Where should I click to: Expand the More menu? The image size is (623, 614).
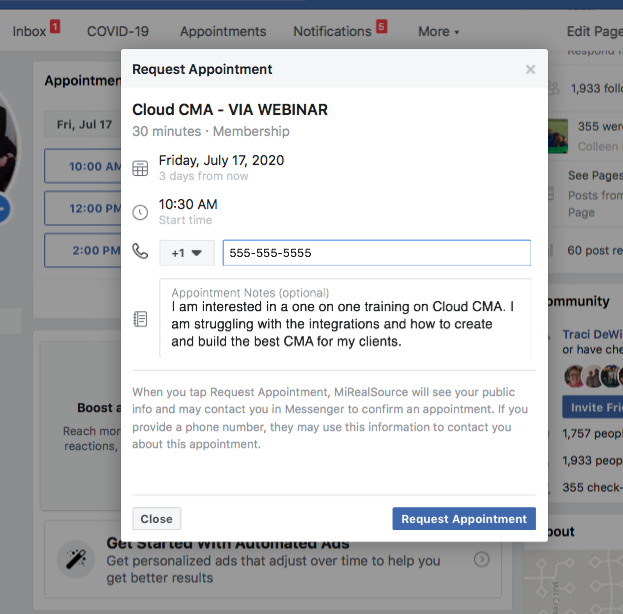pos(438,31)
